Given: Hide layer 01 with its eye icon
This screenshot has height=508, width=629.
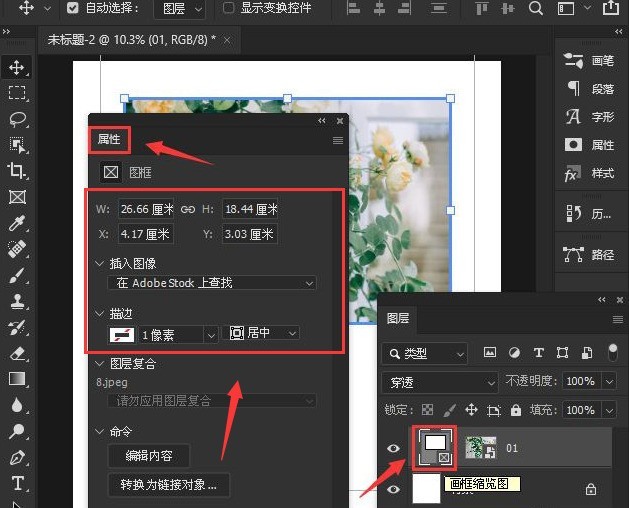Looking at the screenshot, I should pos(393,448).
